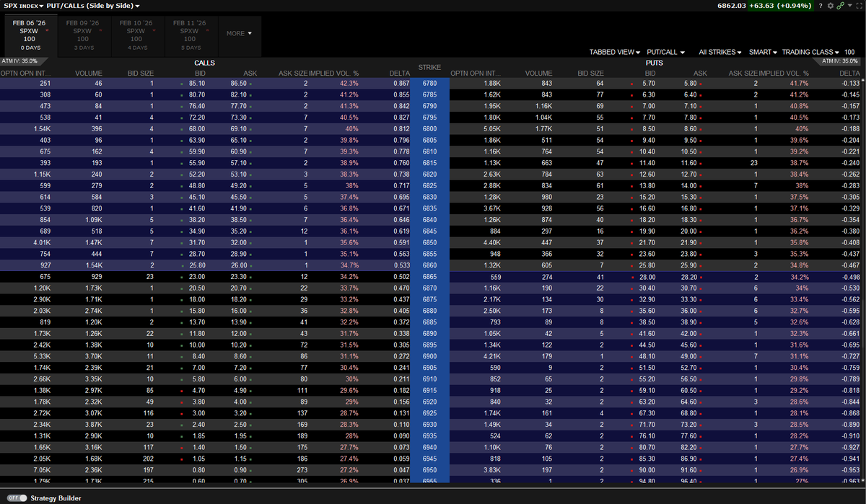Click the put implied vol 41.7% value
Image resolution: width=866 pixels, height=504 pixels.
tap(798, 84)
